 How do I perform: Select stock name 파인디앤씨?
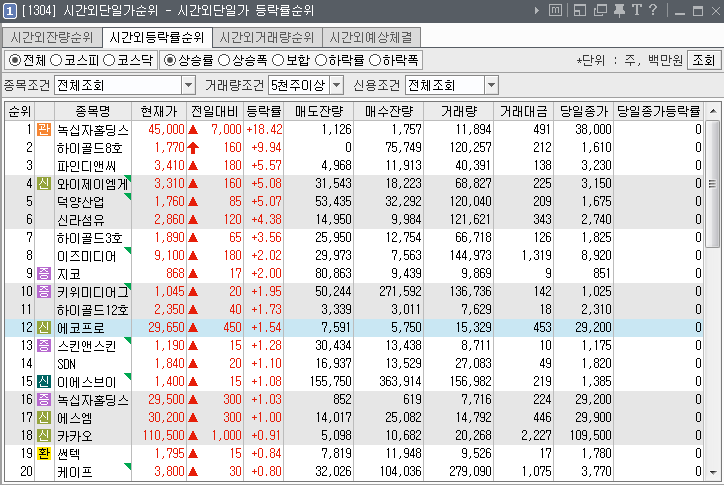pos(86,166)
